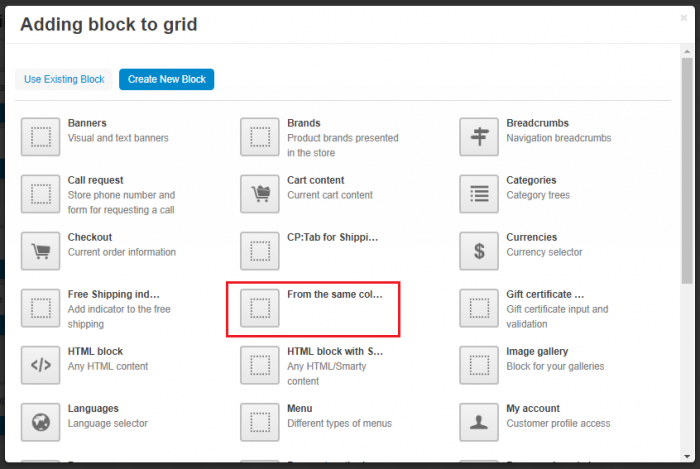Choose the Menu block icon
The width and height of the screenshot is (700, 469).
260,423
